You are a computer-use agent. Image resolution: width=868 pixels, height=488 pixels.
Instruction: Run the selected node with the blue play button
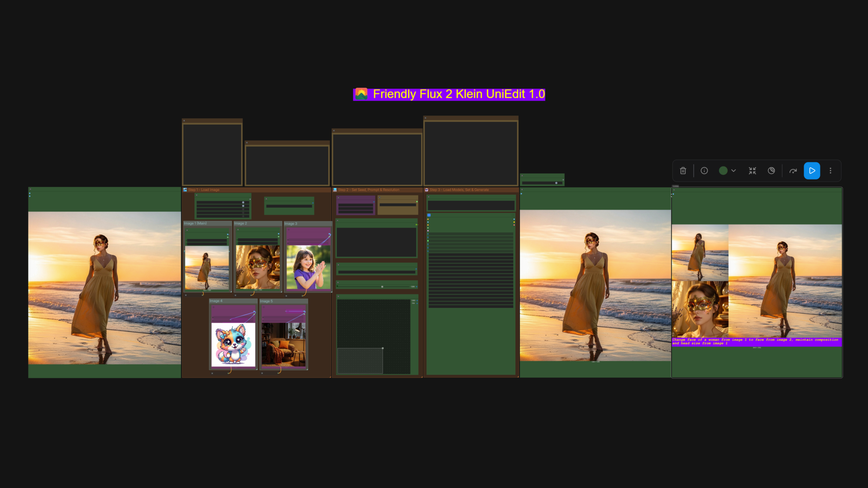click(812, 171)
